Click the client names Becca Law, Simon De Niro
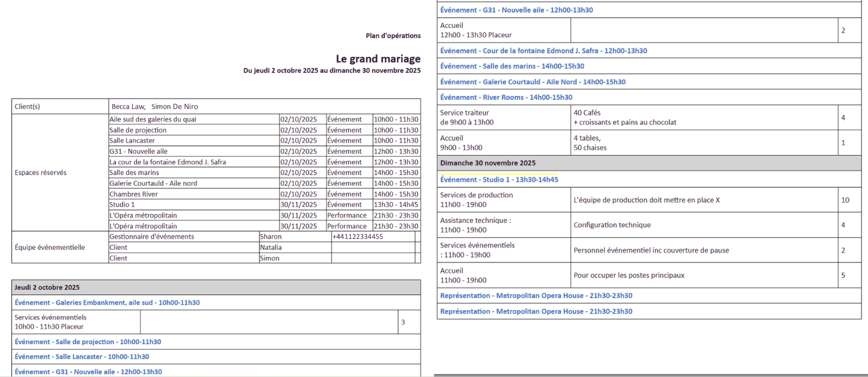Image resolution: width=868 pixels, height=377 pixels. pyautogui.click(x=155, y=107)
